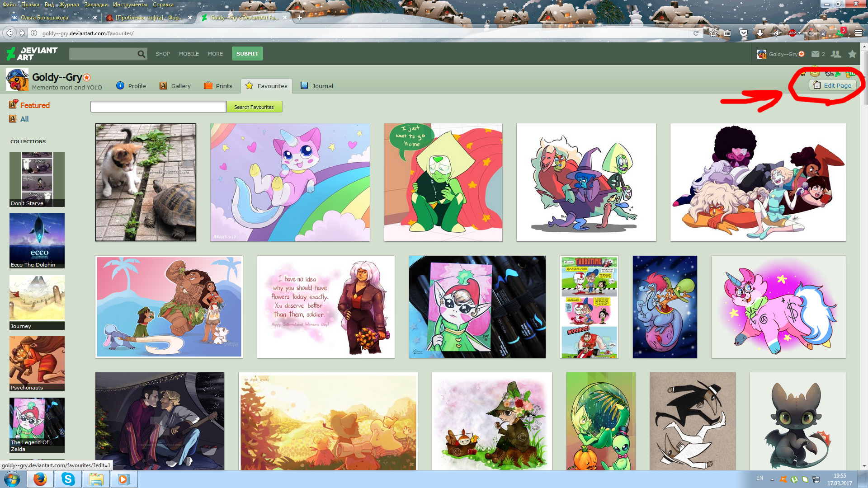
Task: Open a new browser tab with plus
Action: pyautogui.click(x=300, y=18)
